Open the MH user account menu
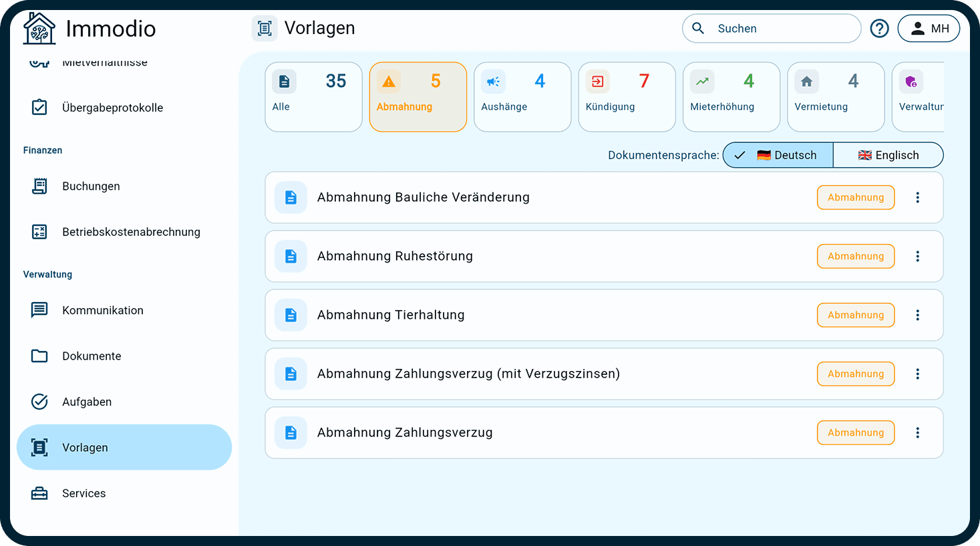Viewport: 980px width, 546px height. 929,29
